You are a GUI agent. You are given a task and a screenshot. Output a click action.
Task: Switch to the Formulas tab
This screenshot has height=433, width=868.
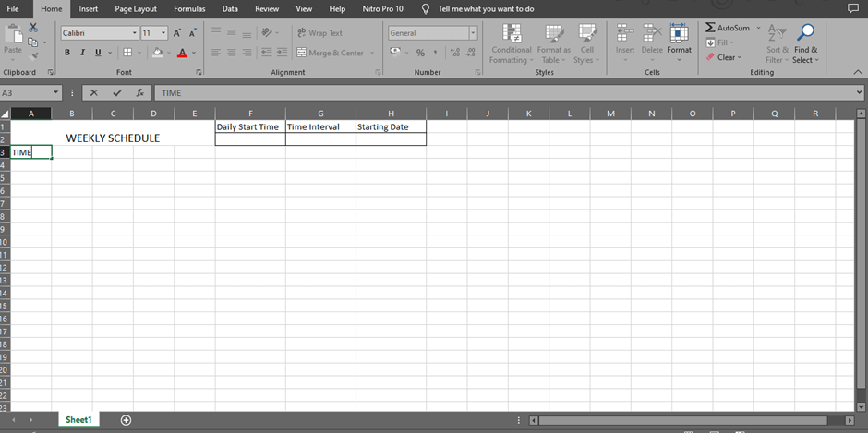189,9
